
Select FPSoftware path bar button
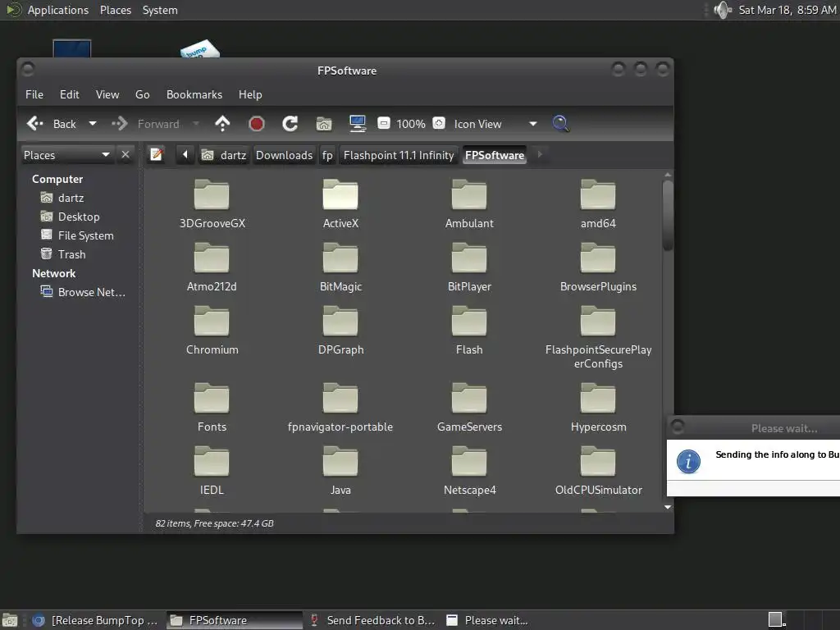[x=495, y=155]
